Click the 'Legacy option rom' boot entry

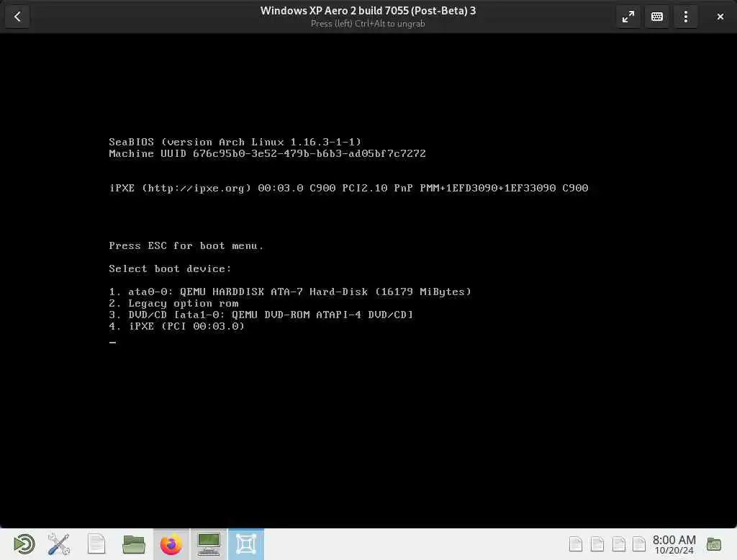tap(173, 303)
